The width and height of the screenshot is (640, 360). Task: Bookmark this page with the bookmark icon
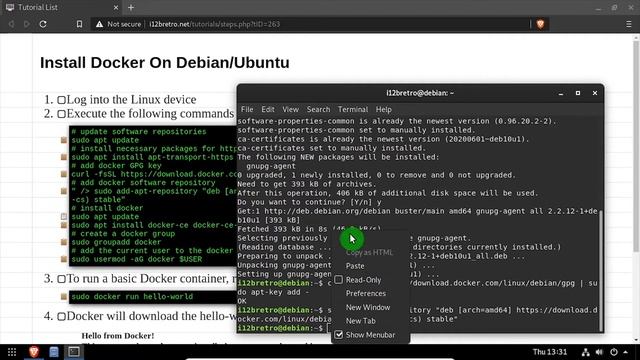pos(79,24)
